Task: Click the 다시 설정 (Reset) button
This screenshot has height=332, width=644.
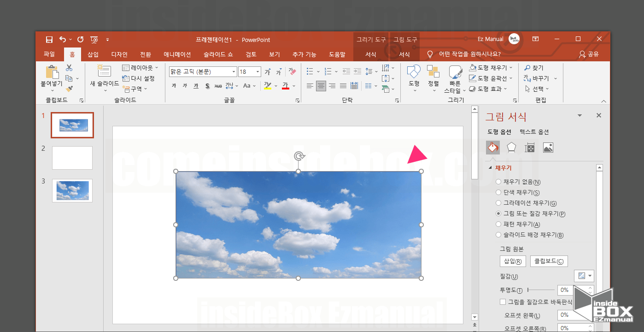Action: click(139, 78)
